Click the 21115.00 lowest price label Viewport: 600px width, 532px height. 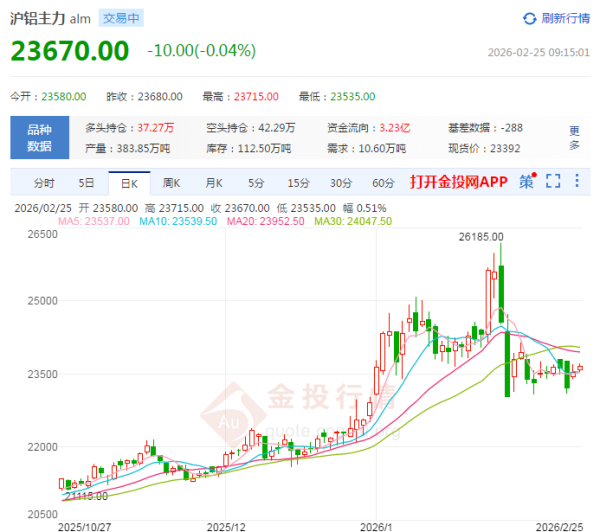(x=86, y=496)
